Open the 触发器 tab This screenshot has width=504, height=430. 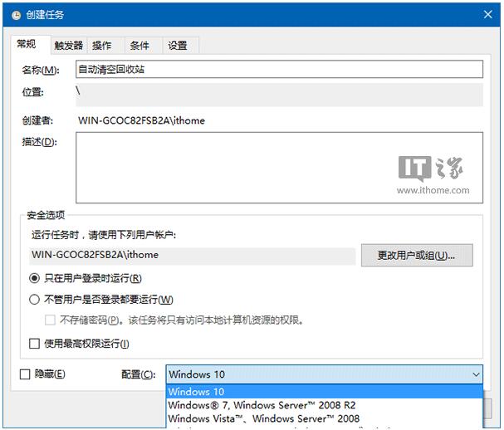(x=69, y=46)
